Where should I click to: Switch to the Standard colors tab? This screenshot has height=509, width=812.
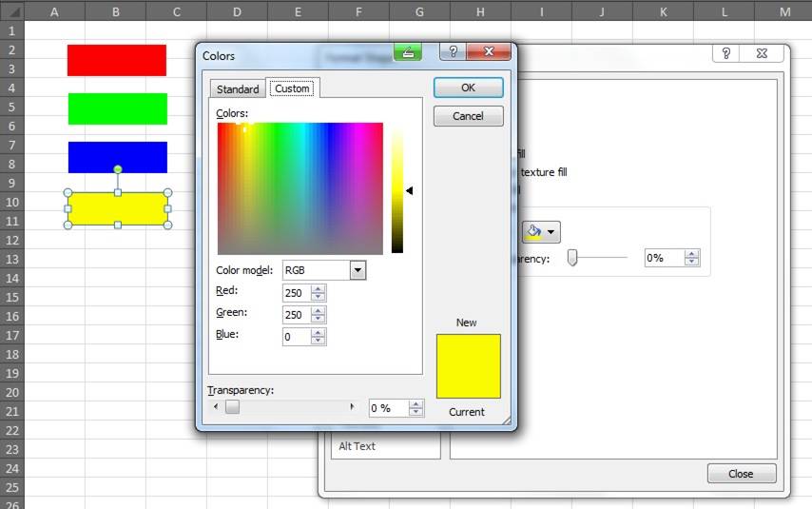point(238,89)
